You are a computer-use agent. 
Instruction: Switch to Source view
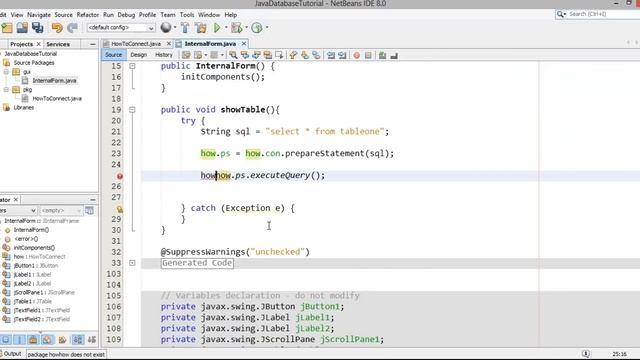pos(113,55)
